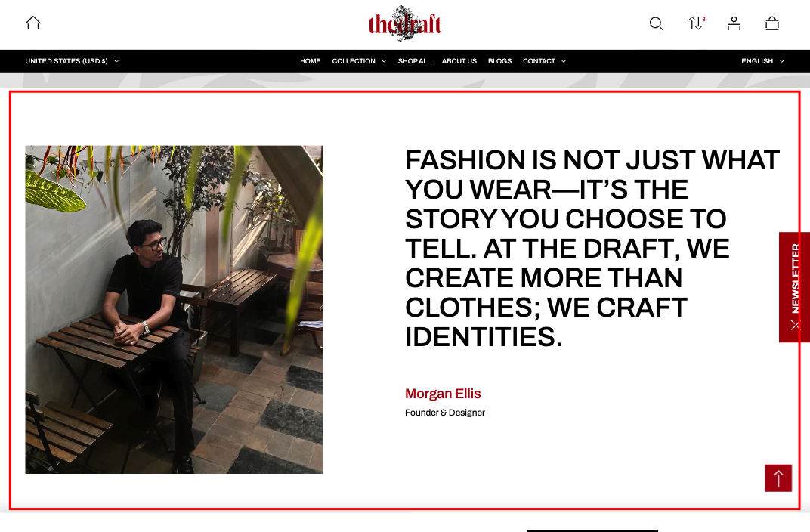Open the Blogs menu item
The image size is (810, 532).
(x=500, y=61)
